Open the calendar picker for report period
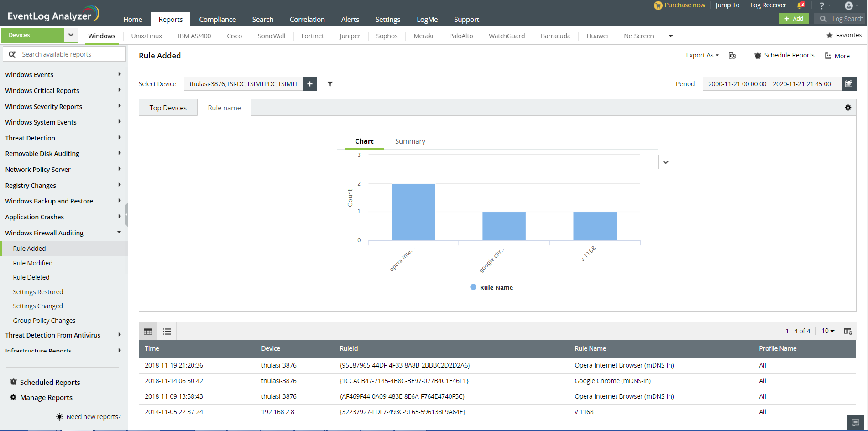This screenshot has width=868, height=431. [x=849, y=83]
